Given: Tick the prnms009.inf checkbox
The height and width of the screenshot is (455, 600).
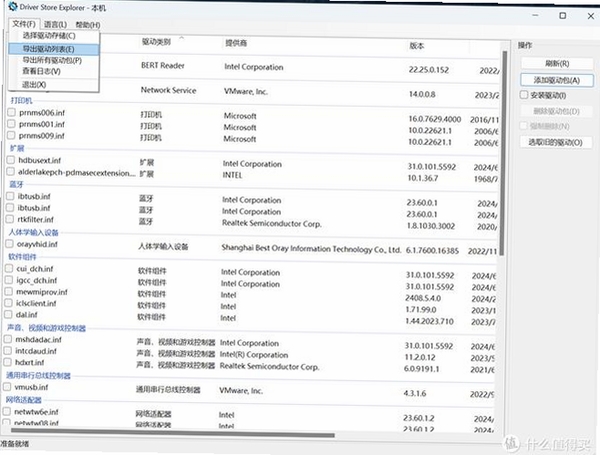Looking at the screenshot, I should (11, 135).
